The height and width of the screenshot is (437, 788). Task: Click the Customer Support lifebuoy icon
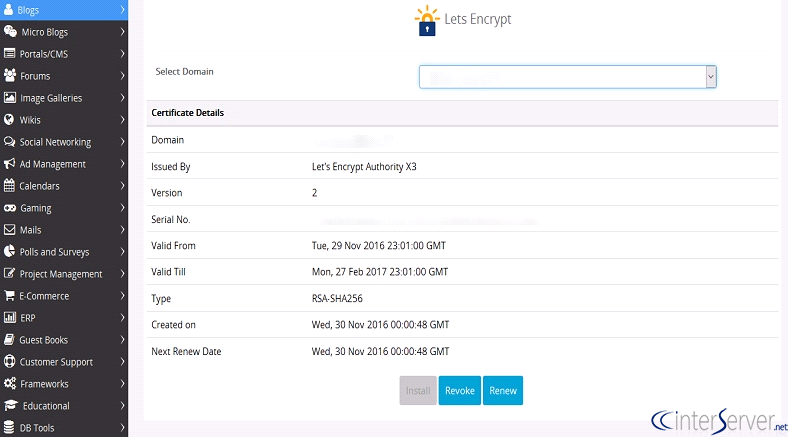[x=9, y=361]
